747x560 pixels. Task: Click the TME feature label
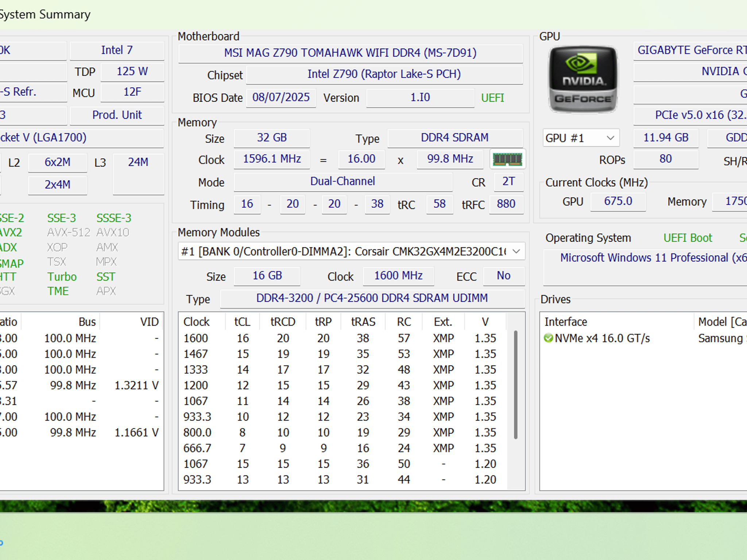[58, 291]
